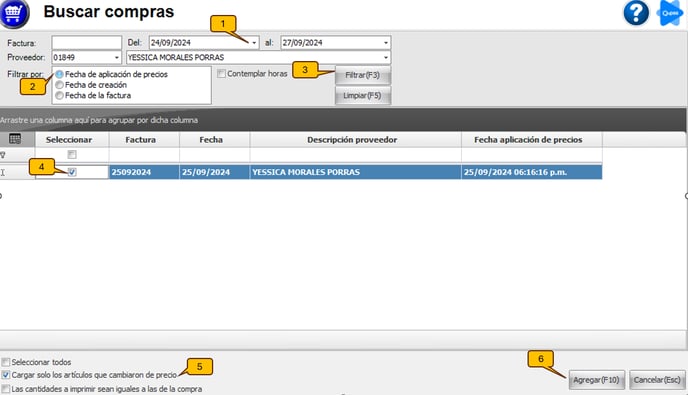Image resolution: width=688 pixels, height=395 pixels.
Task: Click the filter row funnel icon
Action: [x=3, y=155]
